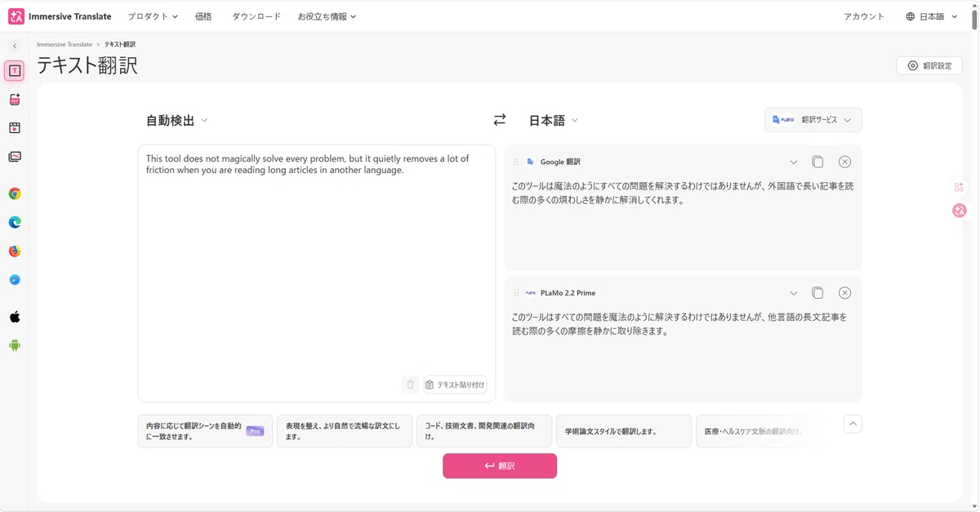Swap source and target languages
Screen dimensions: 980x512
click(500, 120)
